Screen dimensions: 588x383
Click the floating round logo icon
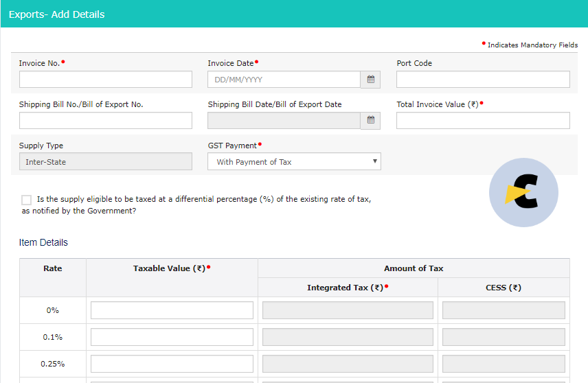click(x=523, y=192)
